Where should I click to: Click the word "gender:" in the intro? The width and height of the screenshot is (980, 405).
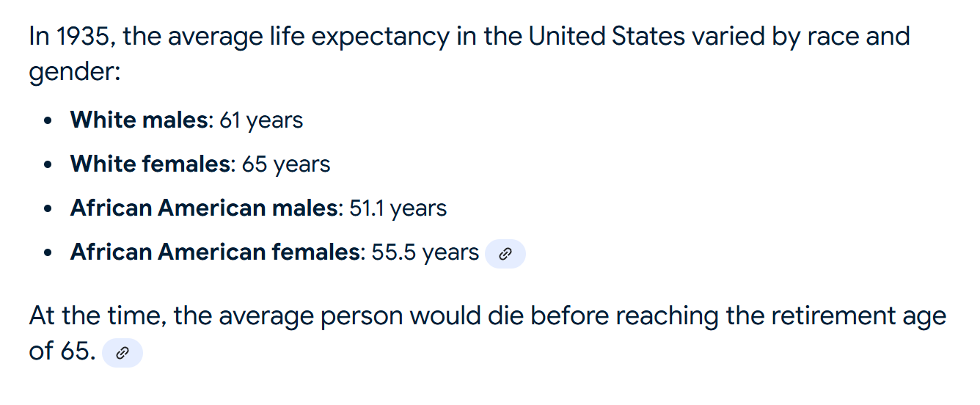[74, 73]
